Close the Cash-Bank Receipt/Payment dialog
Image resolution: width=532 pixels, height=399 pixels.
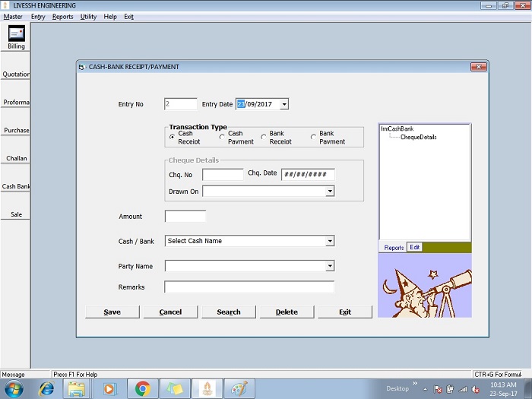coord(479,67)
